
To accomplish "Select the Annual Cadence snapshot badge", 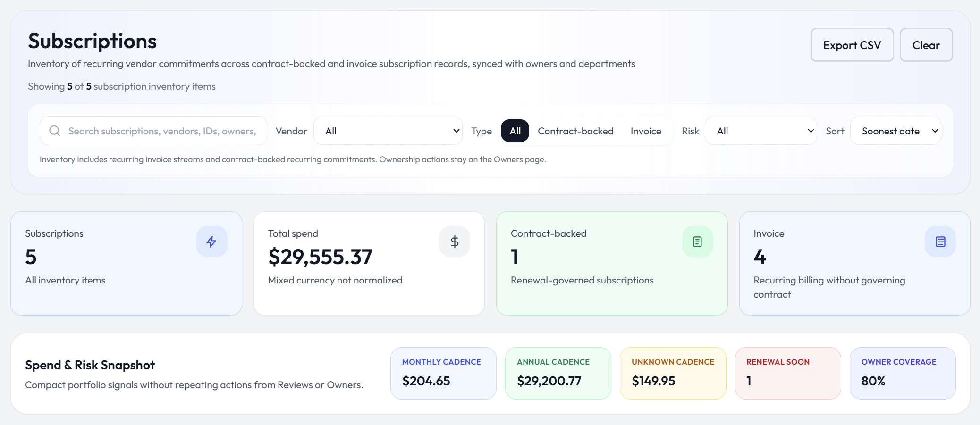I will coord(558,373).
